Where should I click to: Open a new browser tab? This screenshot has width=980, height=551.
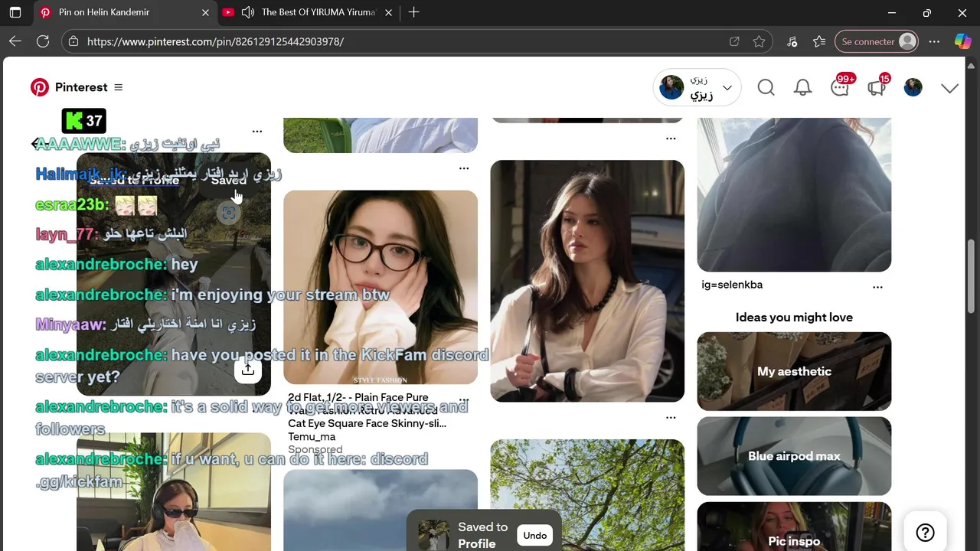pyautogui.click(x=413, y=12)
